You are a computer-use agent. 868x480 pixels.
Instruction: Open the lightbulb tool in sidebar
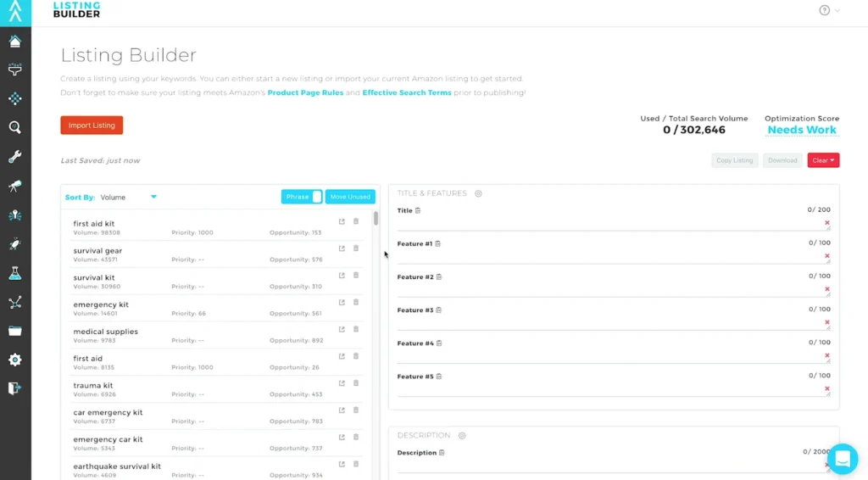(15, 215)
